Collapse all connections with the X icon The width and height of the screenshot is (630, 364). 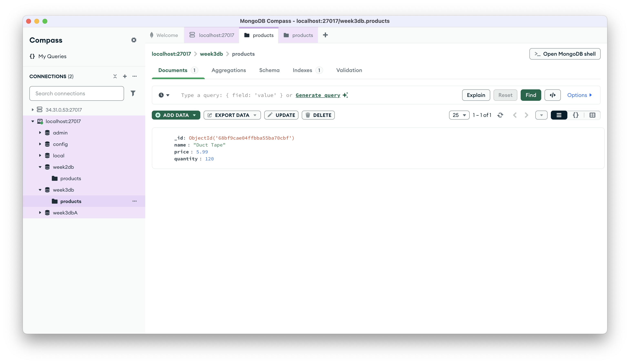pos(115,76)
